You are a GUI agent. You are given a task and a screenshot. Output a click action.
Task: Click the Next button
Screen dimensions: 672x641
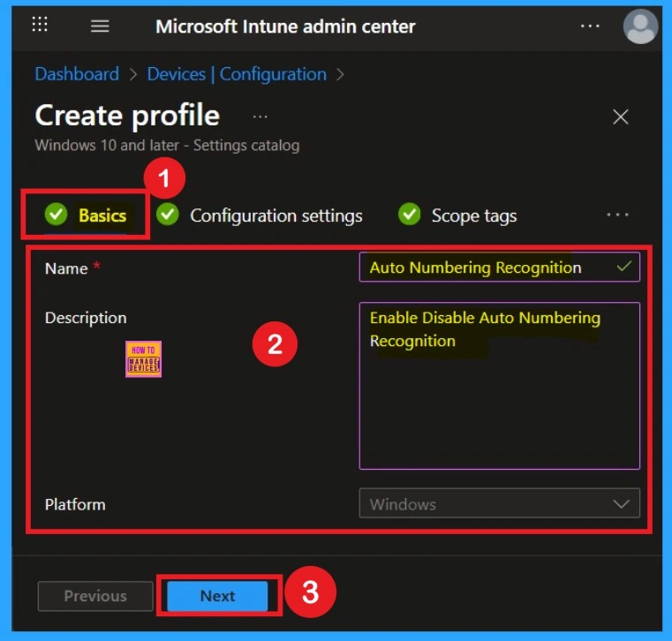217,596
